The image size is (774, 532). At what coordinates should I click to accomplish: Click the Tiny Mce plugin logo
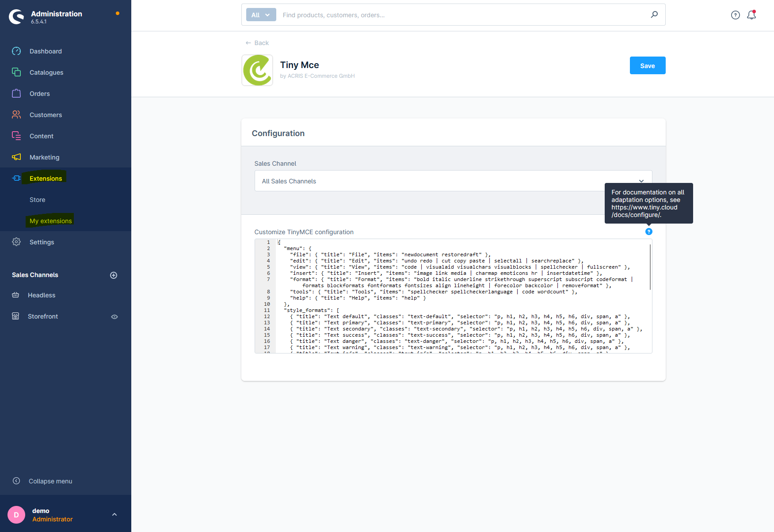pyautogui.click(x=257, y=70)
